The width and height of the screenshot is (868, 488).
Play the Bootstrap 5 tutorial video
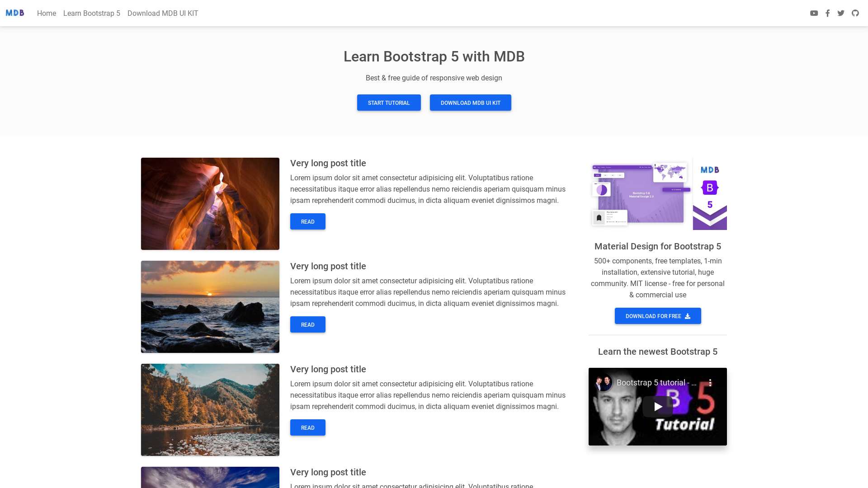[x=658, y=407]
